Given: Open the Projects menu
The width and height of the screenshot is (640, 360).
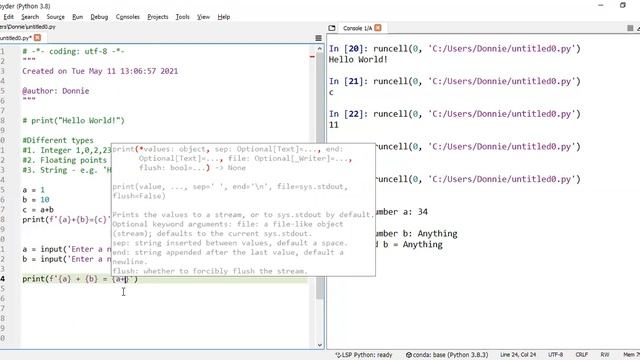Looking at the screenshot, I should tap(158, 17).
